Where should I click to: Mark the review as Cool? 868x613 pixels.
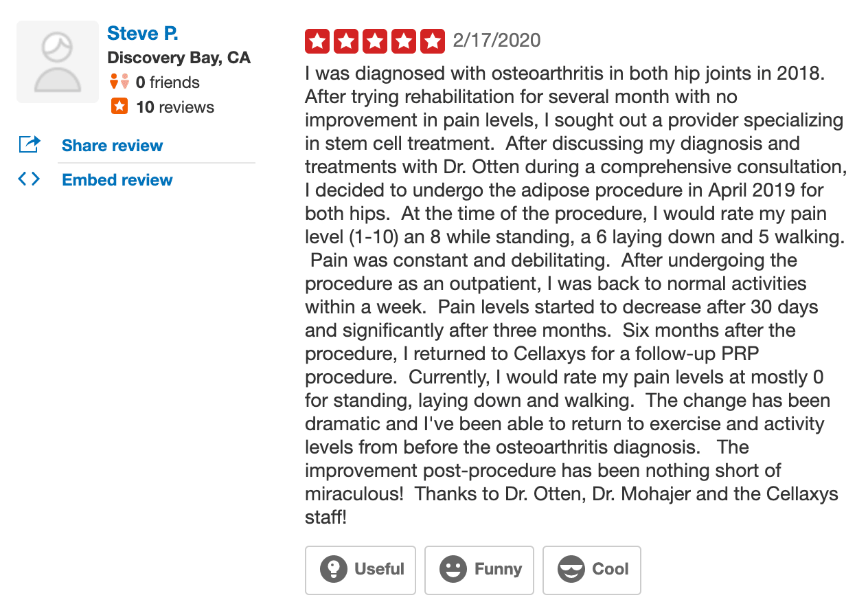(x=592, y=570)
